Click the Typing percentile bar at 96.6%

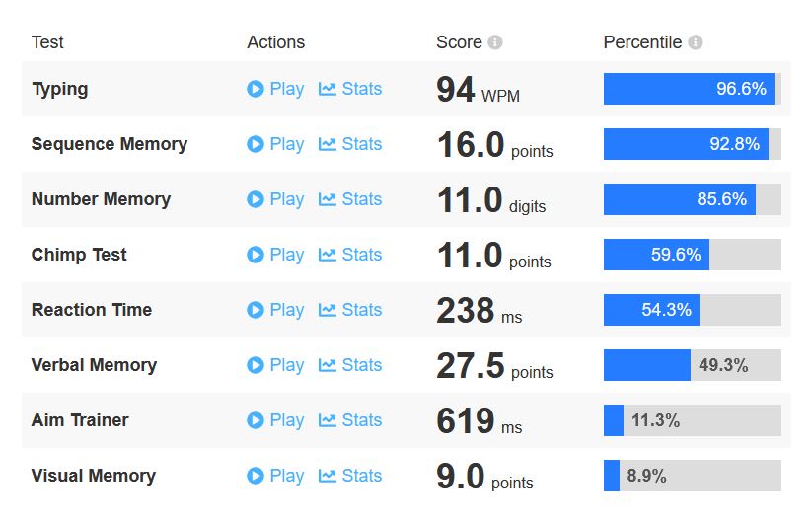(691, 89)
